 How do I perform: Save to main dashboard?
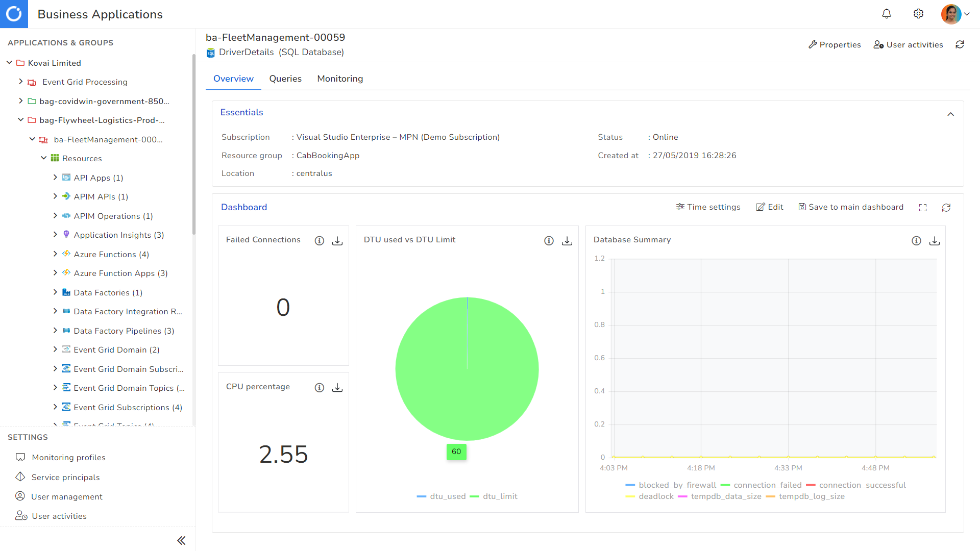850,207
